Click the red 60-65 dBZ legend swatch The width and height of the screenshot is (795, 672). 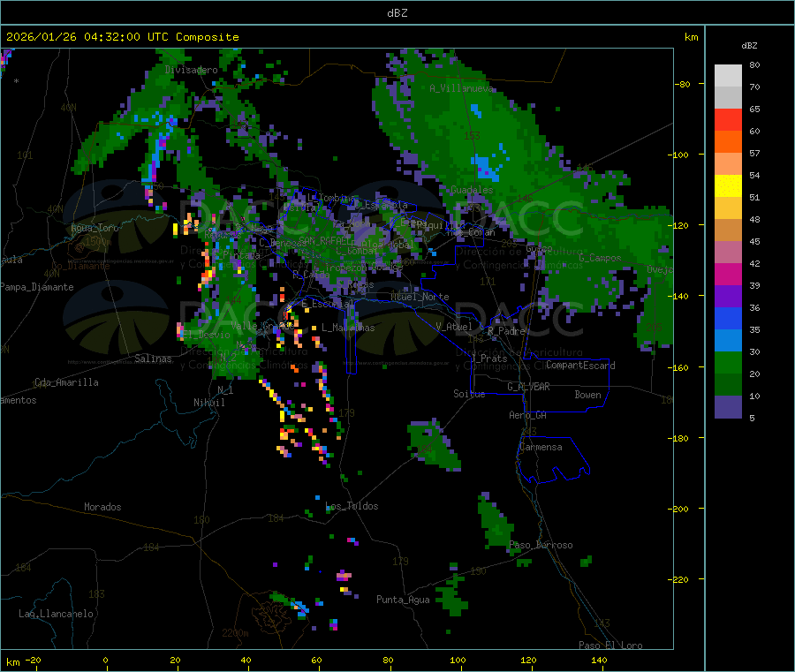click(x=728, y=119)
